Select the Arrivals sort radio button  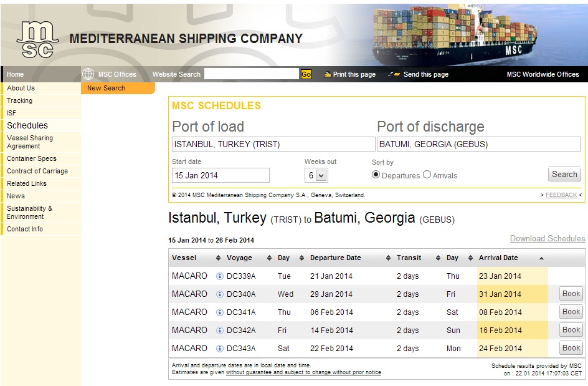(x=427, y=175)
